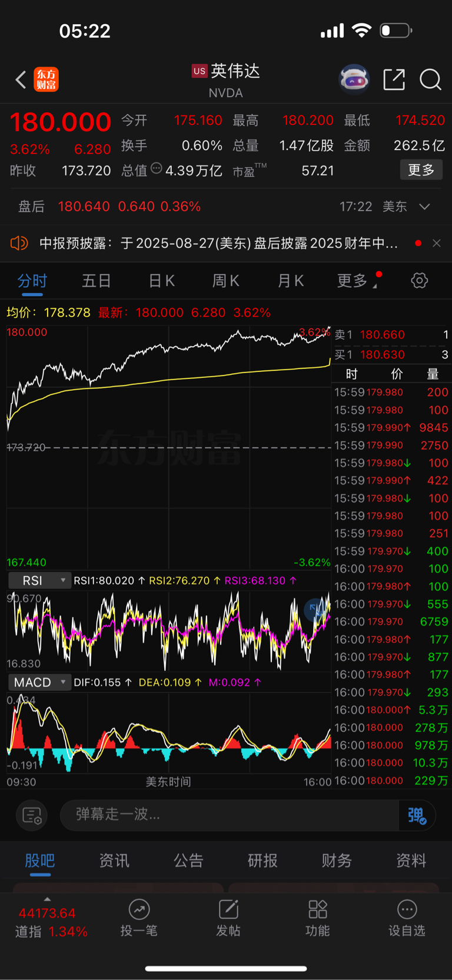Open the MACD indicator dropdown
Viewport: 452px width, 980px height.
[x=40, y=682]
